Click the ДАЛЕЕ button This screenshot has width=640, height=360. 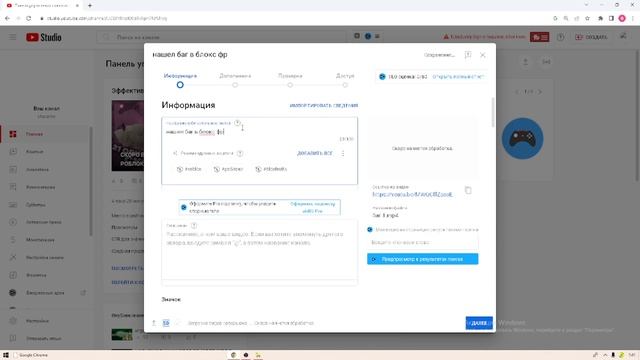point(479,323)
